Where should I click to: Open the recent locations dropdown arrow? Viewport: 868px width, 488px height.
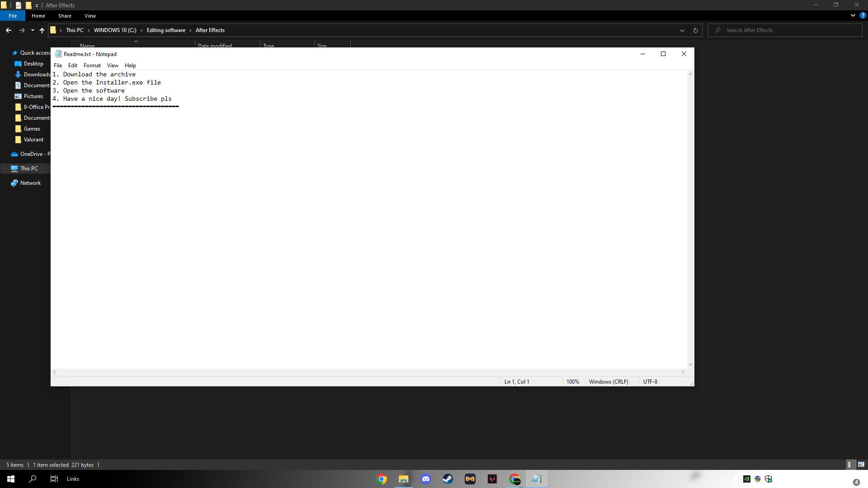[32, 30]
